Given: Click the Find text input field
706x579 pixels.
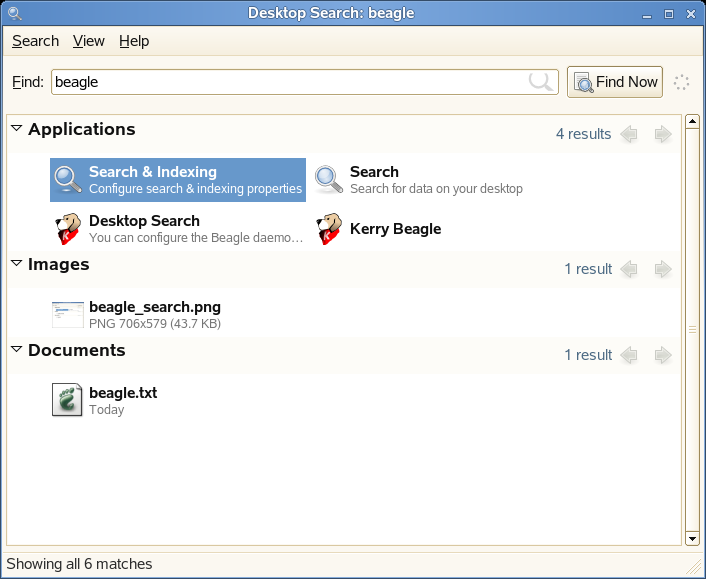Looking at the screenshot, I should (290, 82).
